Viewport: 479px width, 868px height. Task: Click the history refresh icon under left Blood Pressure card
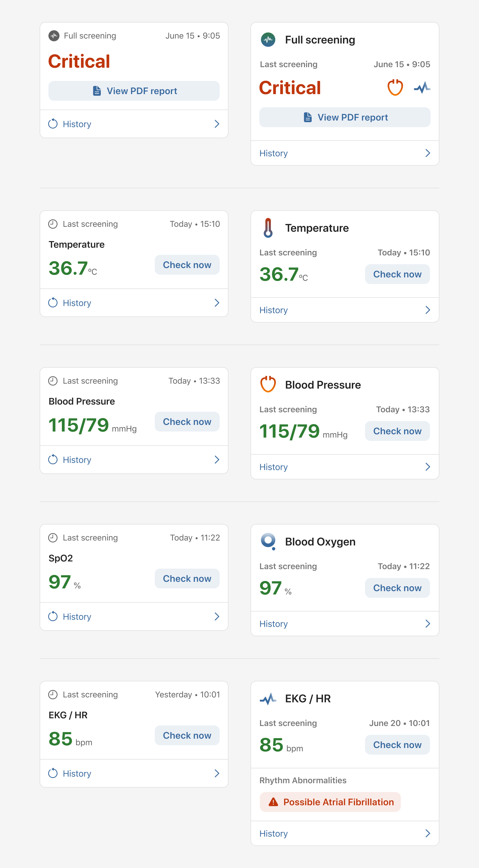pyautogui.click(x=53, y=460)
